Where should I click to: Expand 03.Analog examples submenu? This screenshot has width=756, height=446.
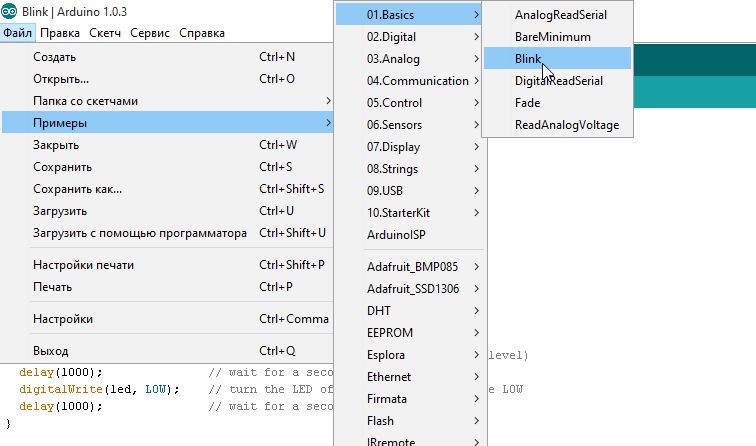click(x=410, y=59)
